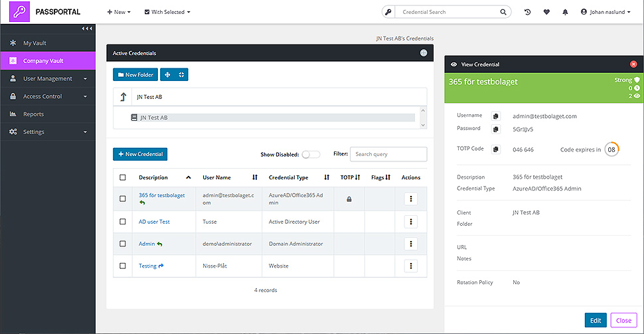Click the collapse folders button
644x334 pixels.
coord(181,75)
